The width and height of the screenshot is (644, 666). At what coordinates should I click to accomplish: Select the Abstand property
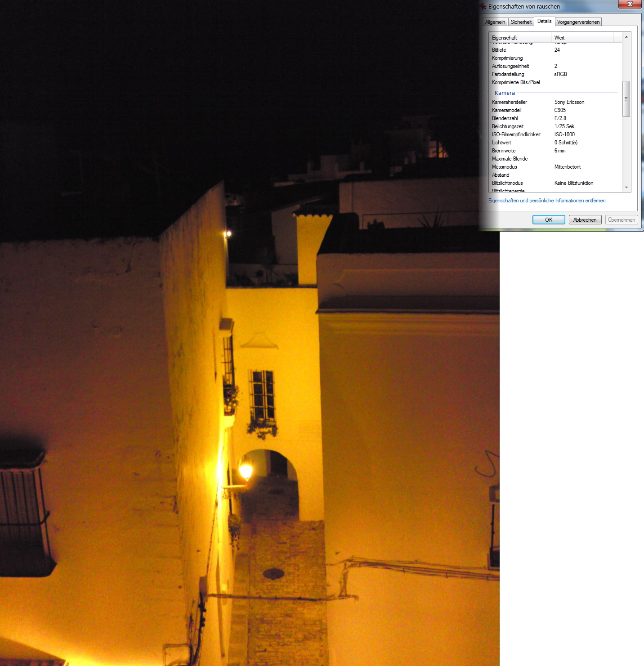(x=501, y=175)
